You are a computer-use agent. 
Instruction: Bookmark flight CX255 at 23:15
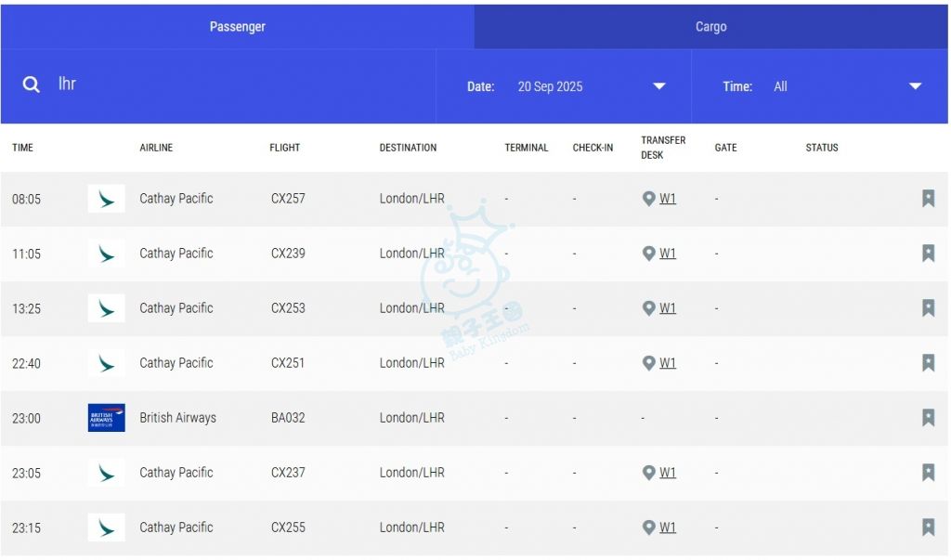click(x=928, y=527)
